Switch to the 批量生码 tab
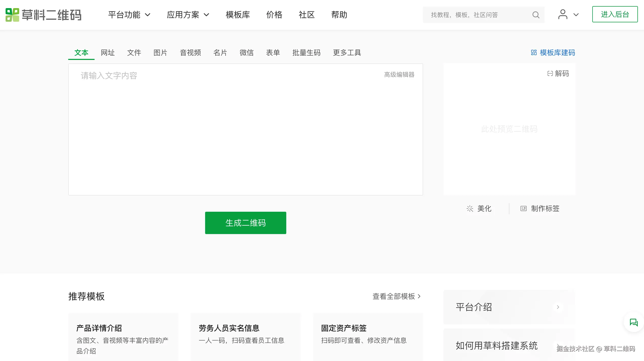This screenshot has width=644, height=361. click(306, 53)
